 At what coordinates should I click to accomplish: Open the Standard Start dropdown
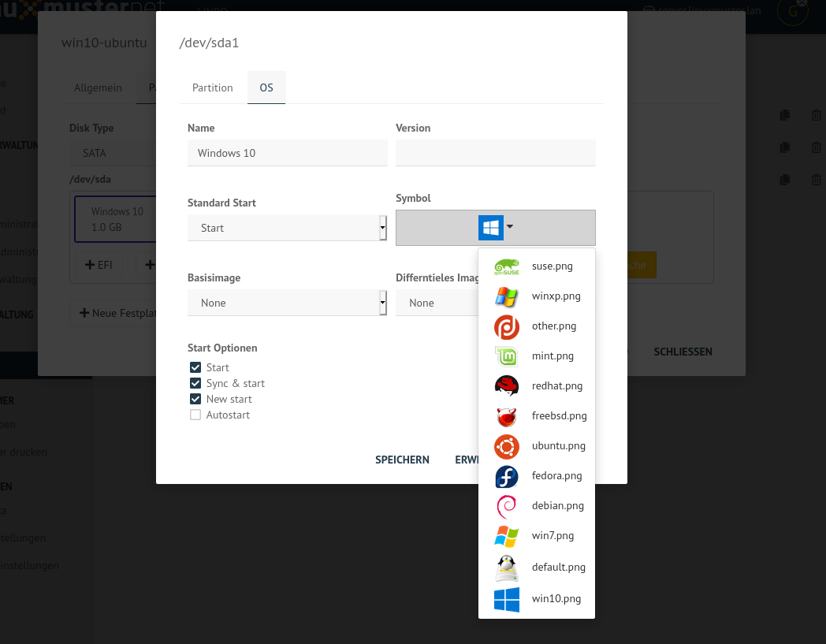click(x=287, y=227)
